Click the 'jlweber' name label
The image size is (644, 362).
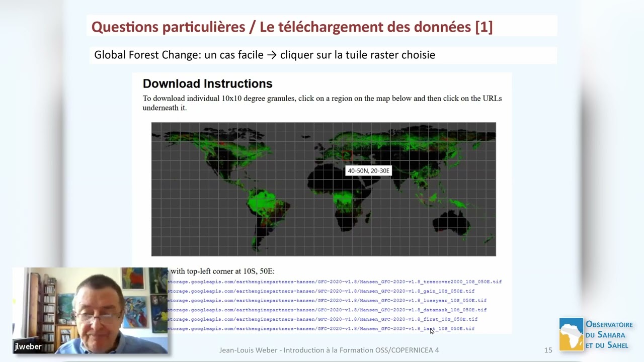[28, 347]
